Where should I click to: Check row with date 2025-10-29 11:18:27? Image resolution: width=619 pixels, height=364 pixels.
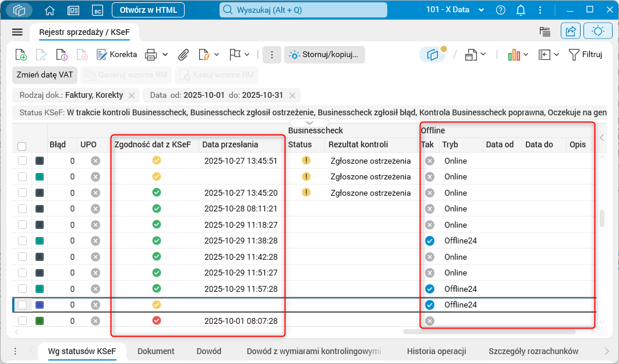[22, 225]
